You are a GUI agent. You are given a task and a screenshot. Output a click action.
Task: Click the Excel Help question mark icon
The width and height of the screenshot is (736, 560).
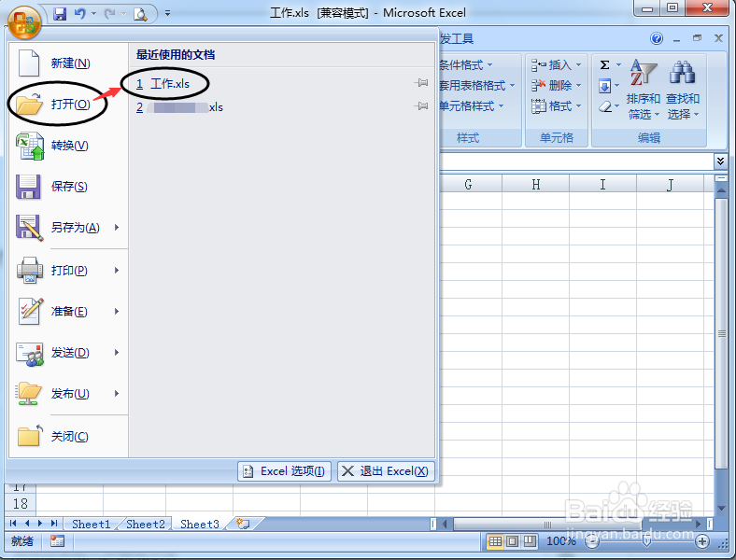coord(657,38)
